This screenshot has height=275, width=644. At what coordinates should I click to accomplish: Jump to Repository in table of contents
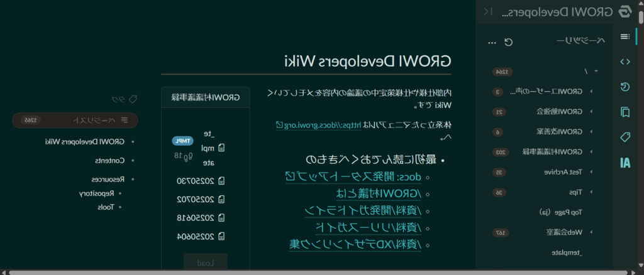pyautogui.click(x=96, y=193)
